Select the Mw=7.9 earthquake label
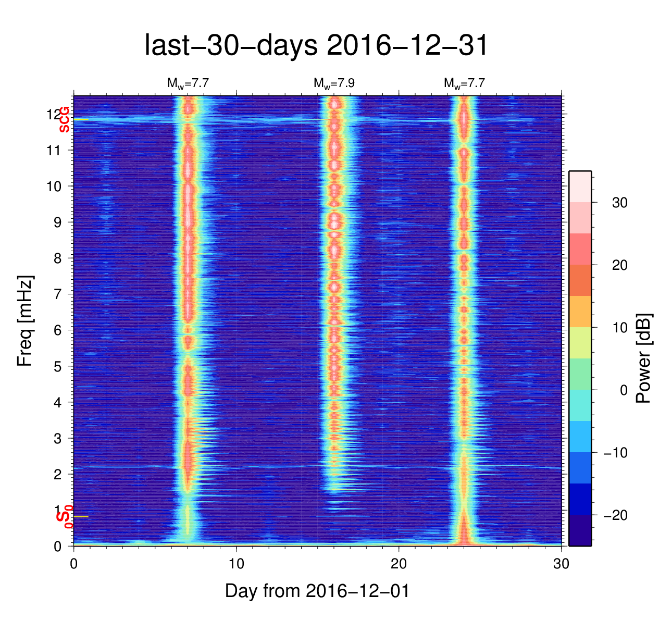Viewport: 672px width, 620px height. click(334, 83)
